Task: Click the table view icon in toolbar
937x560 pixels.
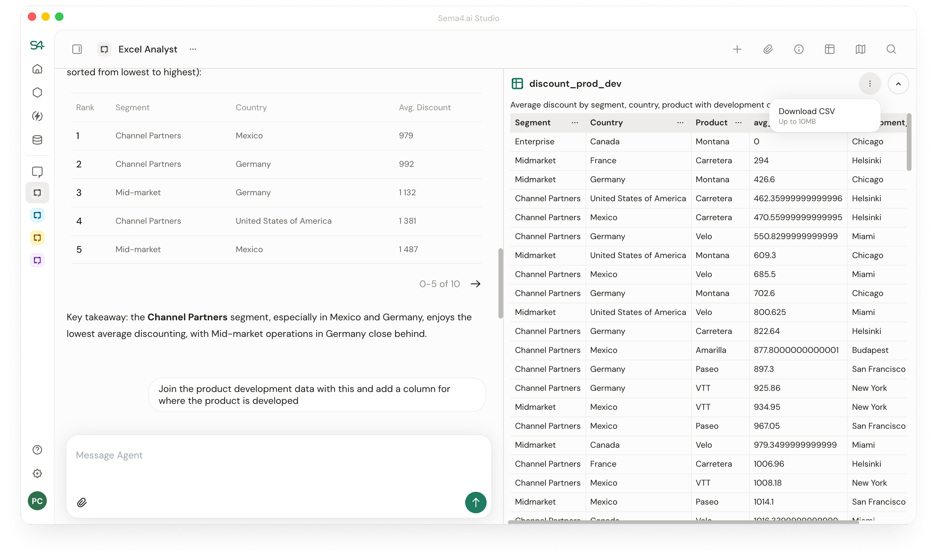Action: click(x=829, y=49)
